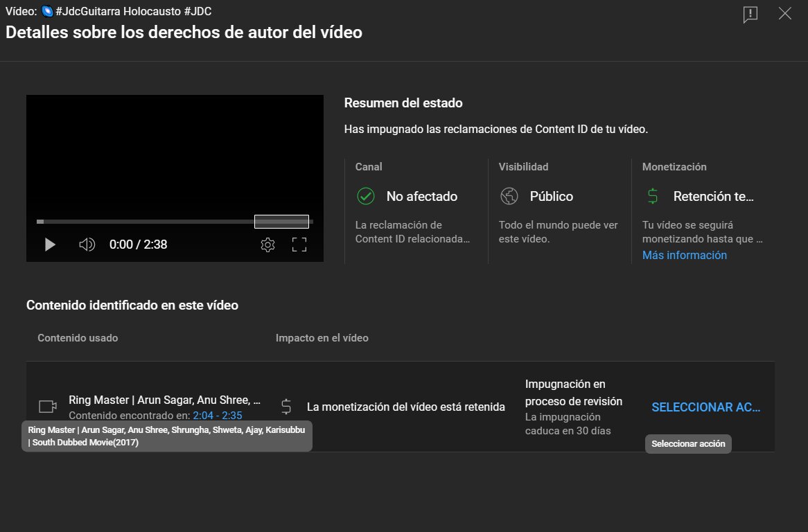The width and height of the screenshot is (808, 532).
Task: Click 'Impacto en el vídeo' column header
Action: click(x=322, y=338)
